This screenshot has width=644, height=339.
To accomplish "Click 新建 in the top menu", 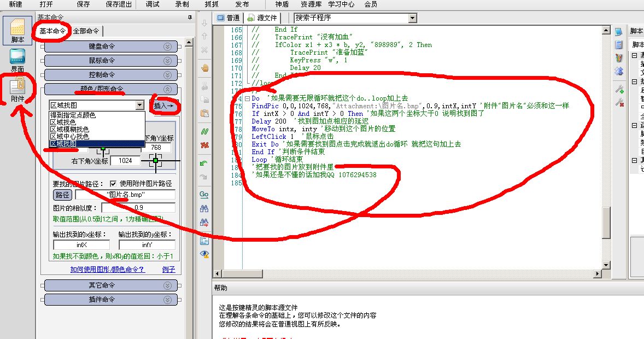I will (x=16, y=4).
